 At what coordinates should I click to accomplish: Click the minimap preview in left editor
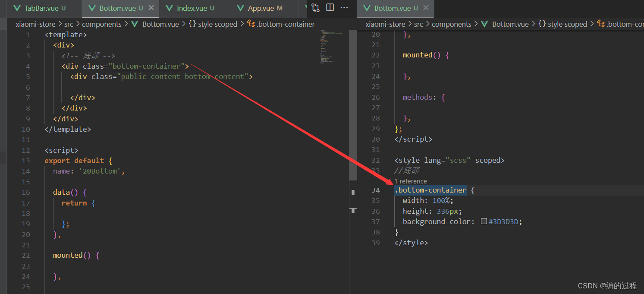[x=331, y=47]
